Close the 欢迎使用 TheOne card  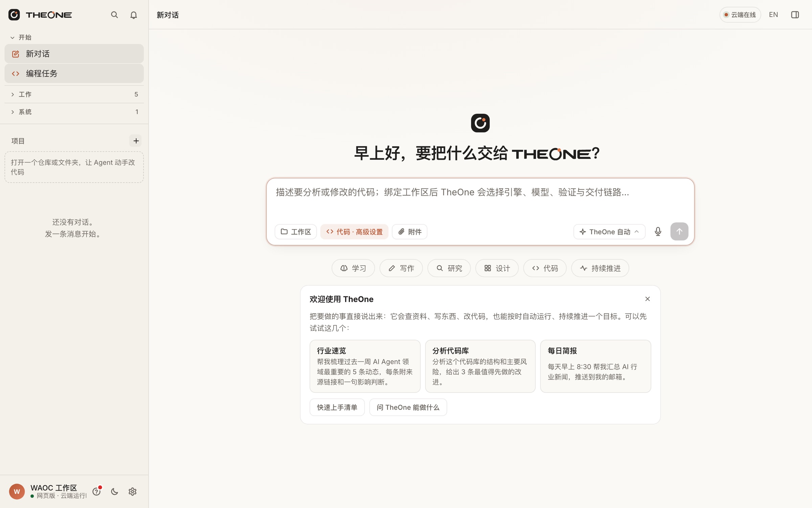[647, 299]
